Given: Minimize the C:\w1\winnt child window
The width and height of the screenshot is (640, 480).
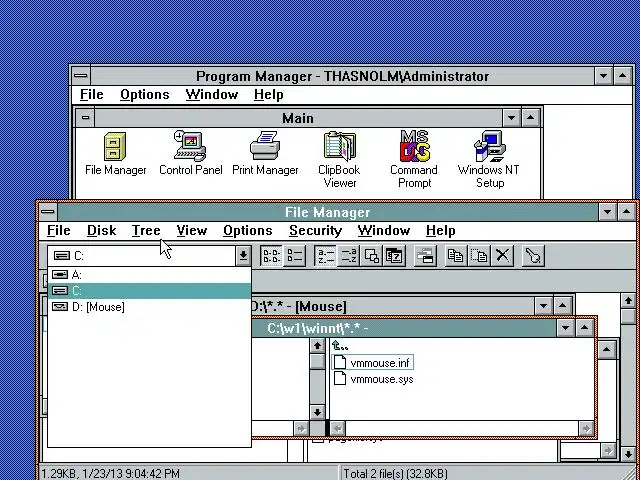Looking at the screenshot, I should pos(565,327).
